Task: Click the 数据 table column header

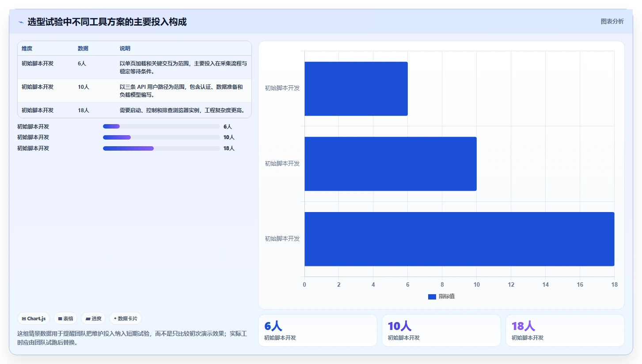Action: pyautogui.click(x=83, y=49)
